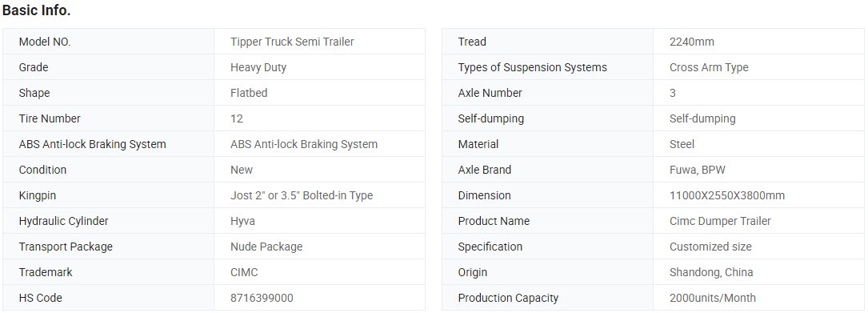The image size is (868, 313).
Task: Click the Axle Number value 3
Action: pyautogui.click(x=673, y=93)
